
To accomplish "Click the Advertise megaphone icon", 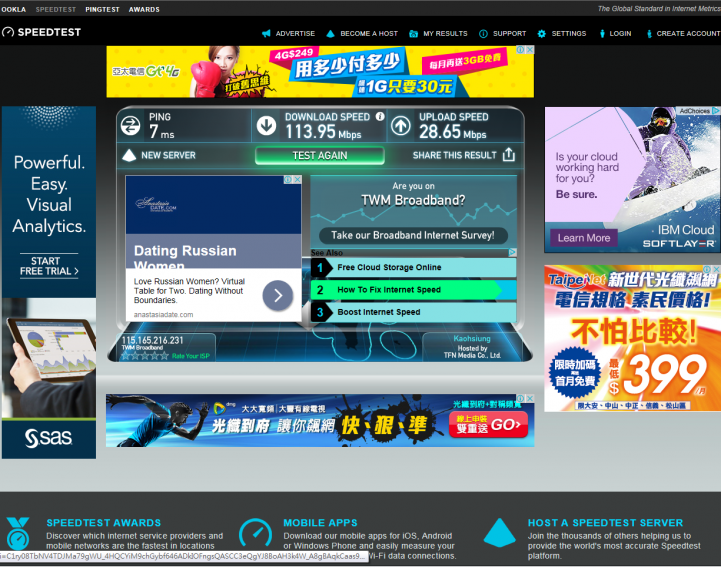I will click(x=266, y=34).
